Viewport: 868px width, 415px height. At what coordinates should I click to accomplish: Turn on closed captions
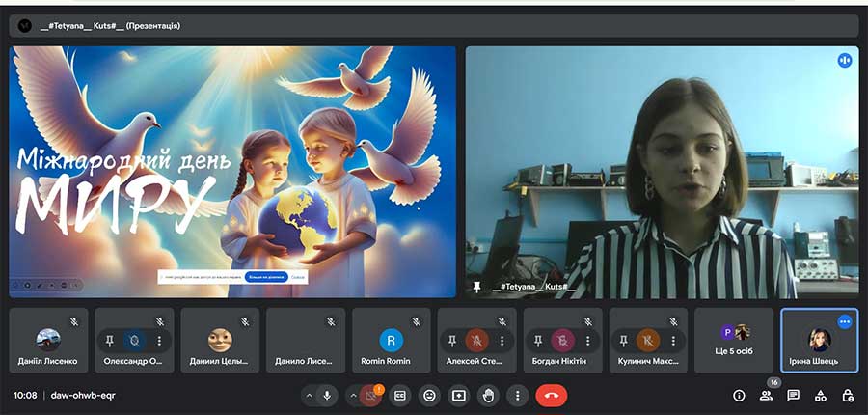[x=400, y=396]
